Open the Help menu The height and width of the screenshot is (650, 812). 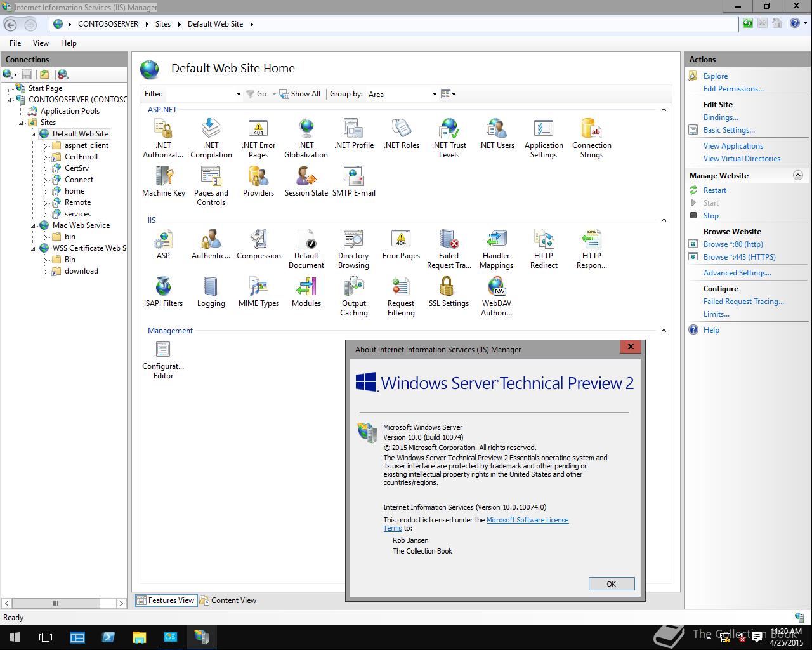coord(69,43)
